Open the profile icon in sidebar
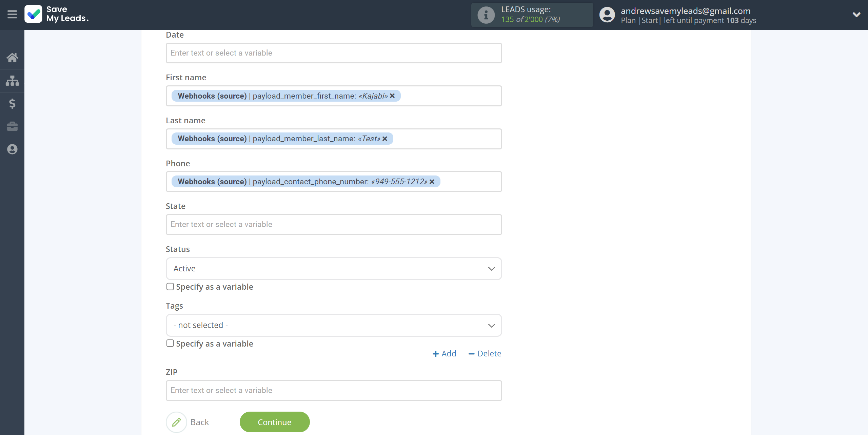Image resolution: width=868 pixels, height=435 pixels. click(12, 149)
